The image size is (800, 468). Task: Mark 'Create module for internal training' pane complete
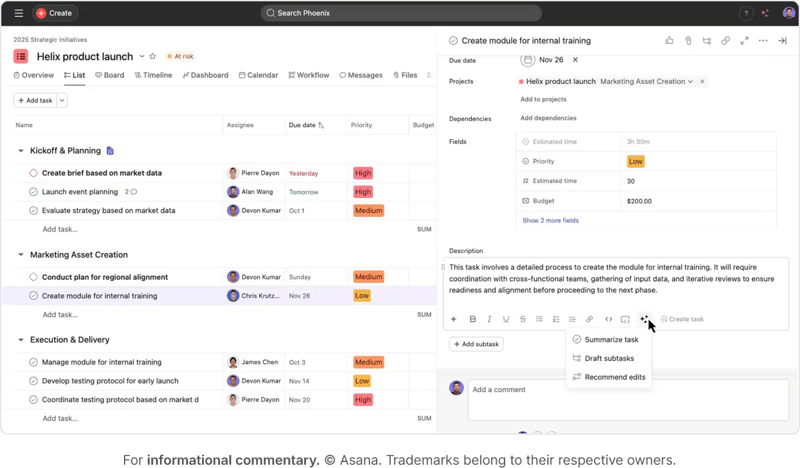pos(454,41)
